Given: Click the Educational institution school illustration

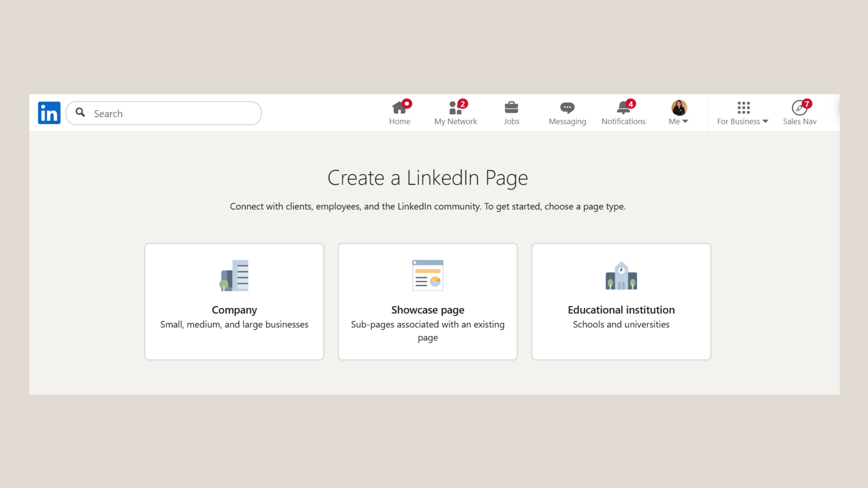Looking at the screenshot, I should [x=621, y=275].
